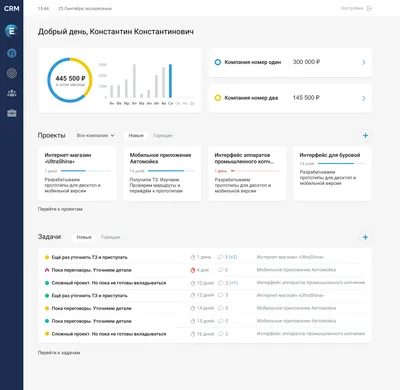
Task: Expand Компания номер один with its chevron
Action: [364, 62]
